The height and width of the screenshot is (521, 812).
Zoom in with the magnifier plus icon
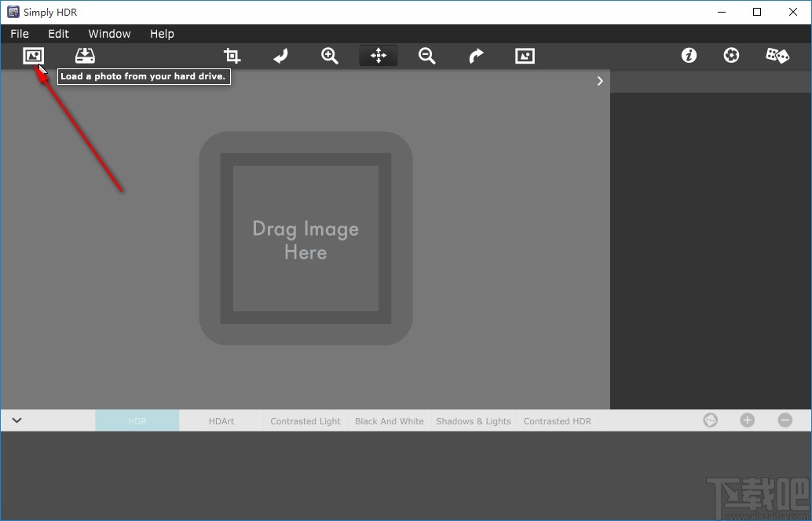coord(330,56)
